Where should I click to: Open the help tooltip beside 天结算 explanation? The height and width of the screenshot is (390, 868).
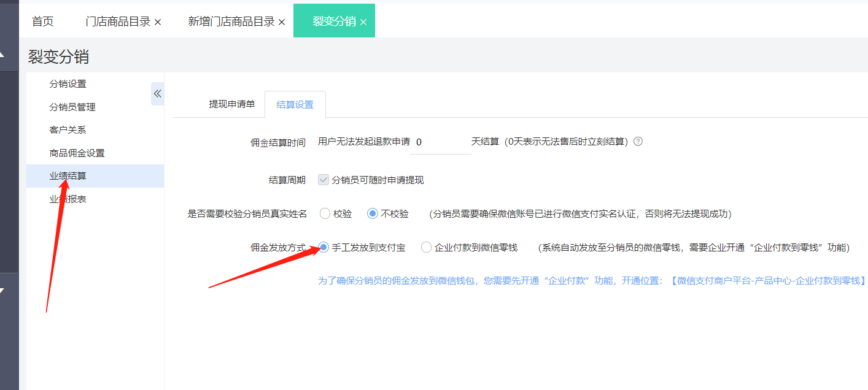coord(638,141)
